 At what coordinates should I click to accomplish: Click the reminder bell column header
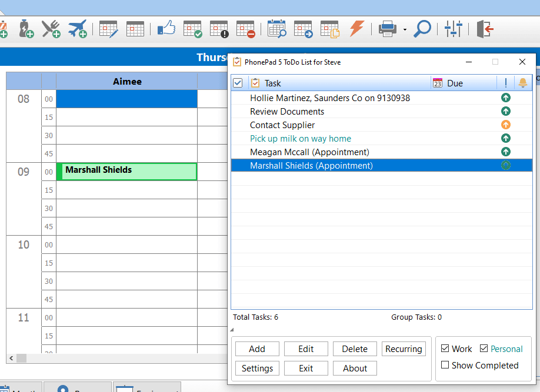523,83
